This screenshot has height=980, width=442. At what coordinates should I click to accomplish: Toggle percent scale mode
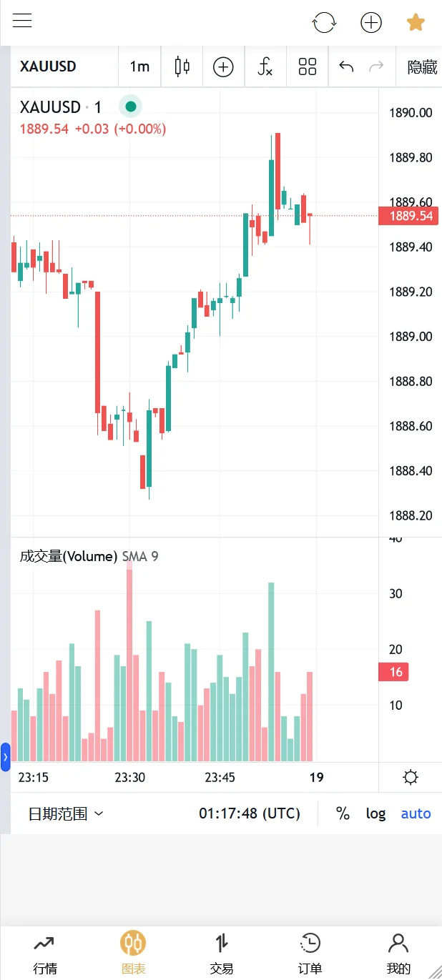[343, 813]
